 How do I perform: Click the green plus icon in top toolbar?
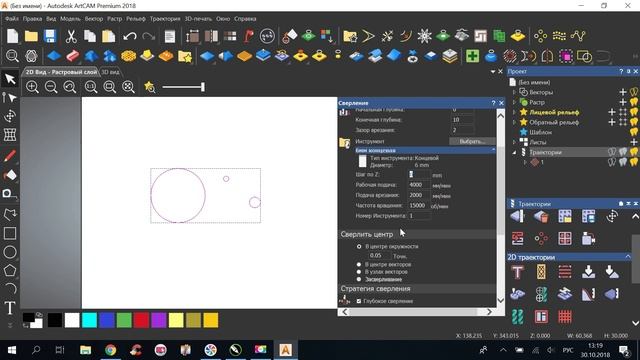(472, 56)
